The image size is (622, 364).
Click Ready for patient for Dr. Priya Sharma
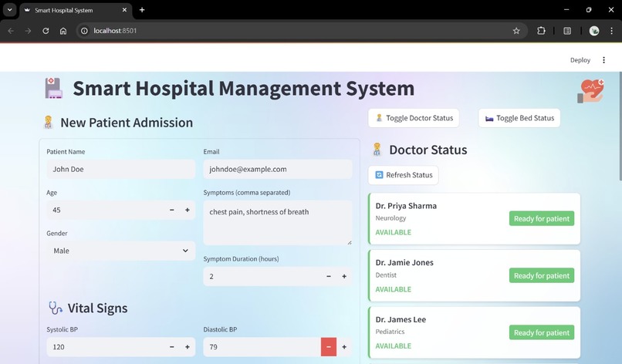tap(542, 218)
